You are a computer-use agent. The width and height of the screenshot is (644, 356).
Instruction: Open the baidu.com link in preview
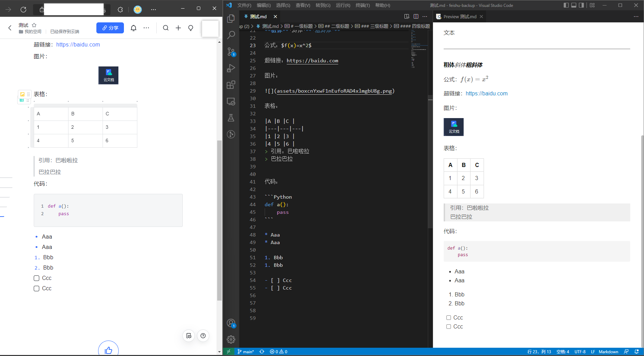click(486, 93)
